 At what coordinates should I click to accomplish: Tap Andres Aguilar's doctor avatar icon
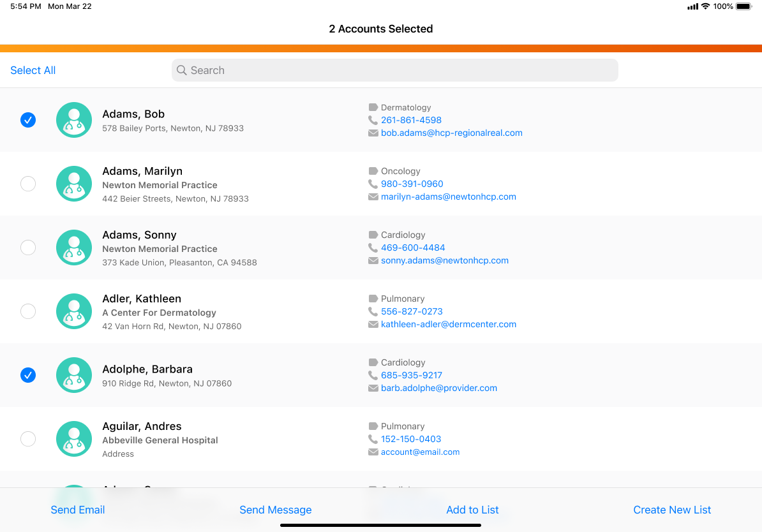click(74, 439)
